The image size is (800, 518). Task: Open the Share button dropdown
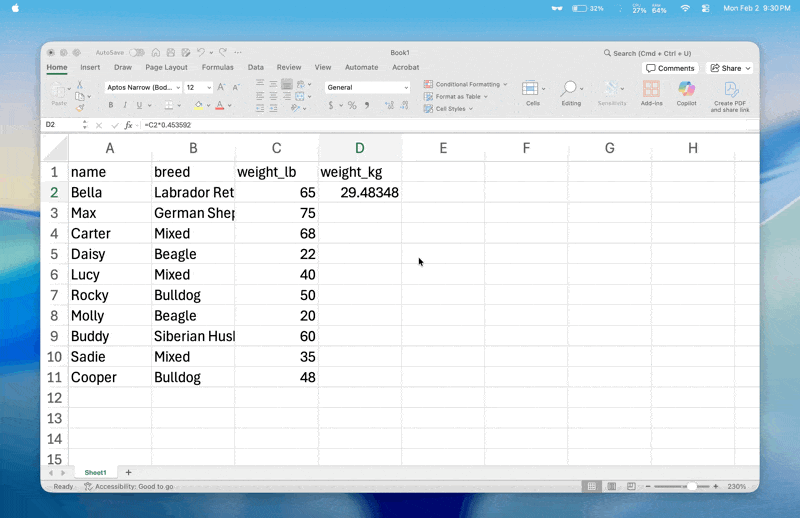[748, 68]
